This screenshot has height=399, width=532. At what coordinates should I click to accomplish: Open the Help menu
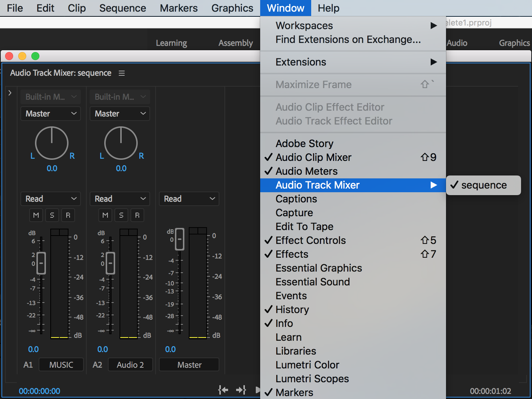(x=329, y=8)
